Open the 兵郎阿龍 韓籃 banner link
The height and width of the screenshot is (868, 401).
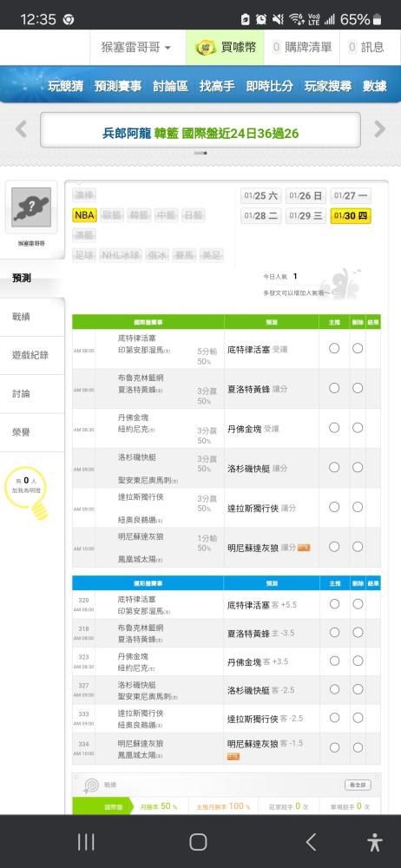tap(200, 134)
